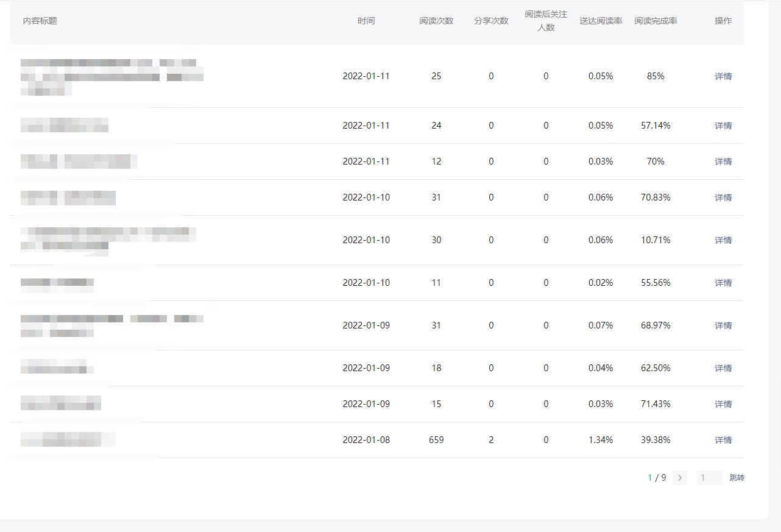Click the page number input box
Image resolution: width=781 pixels, height=532 pixels.
709,478
